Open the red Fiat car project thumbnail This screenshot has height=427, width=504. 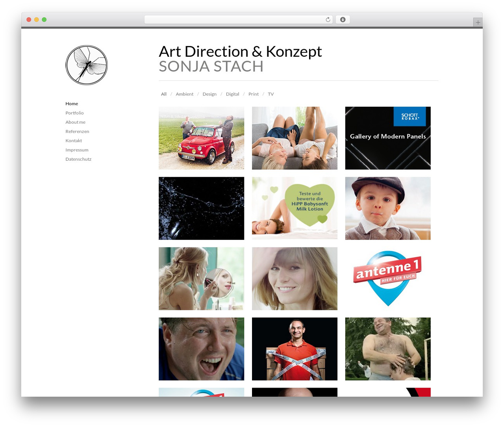(201, 138)
